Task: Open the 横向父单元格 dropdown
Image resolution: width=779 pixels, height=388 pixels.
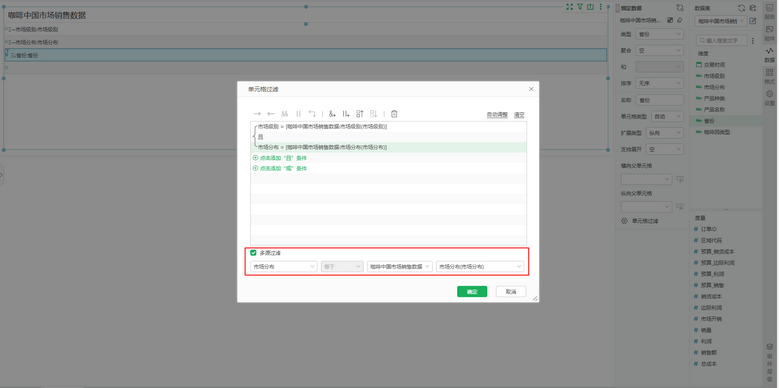Action: [x=646, y=179]
